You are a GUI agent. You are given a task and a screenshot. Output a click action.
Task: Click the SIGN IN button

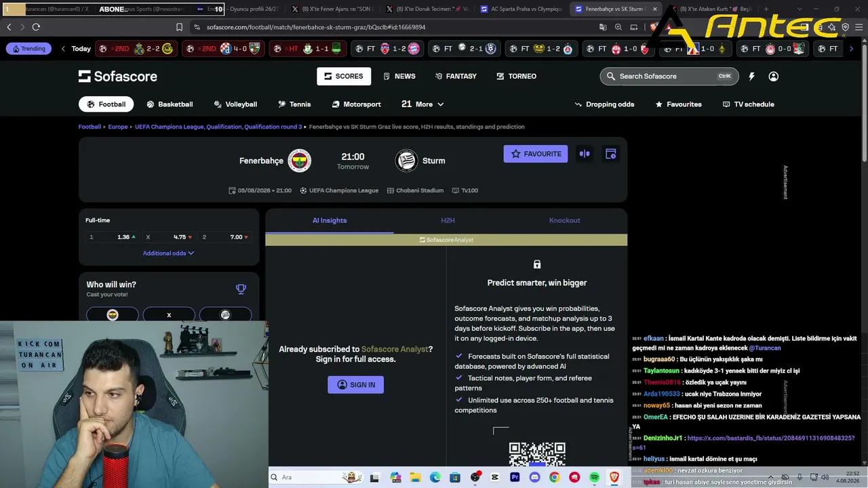pos(356,385)
